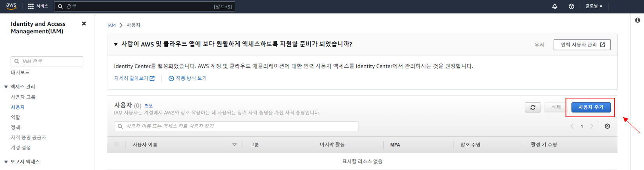
Task: Open table preferences gear icon
Action: point(607,126)
